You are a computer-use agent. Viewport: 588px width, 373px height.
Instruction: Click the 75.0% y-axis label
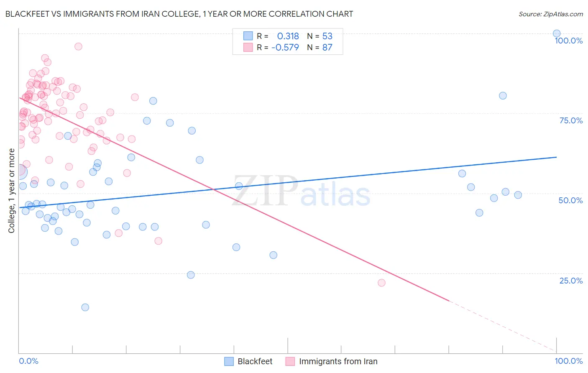tap(571, 120)
